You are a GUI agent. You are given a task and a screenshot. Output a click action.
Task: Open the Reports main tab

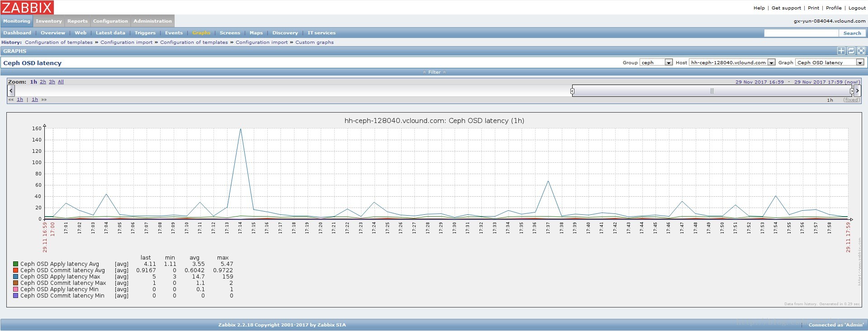pyautogui.click(x=77, y=21)
